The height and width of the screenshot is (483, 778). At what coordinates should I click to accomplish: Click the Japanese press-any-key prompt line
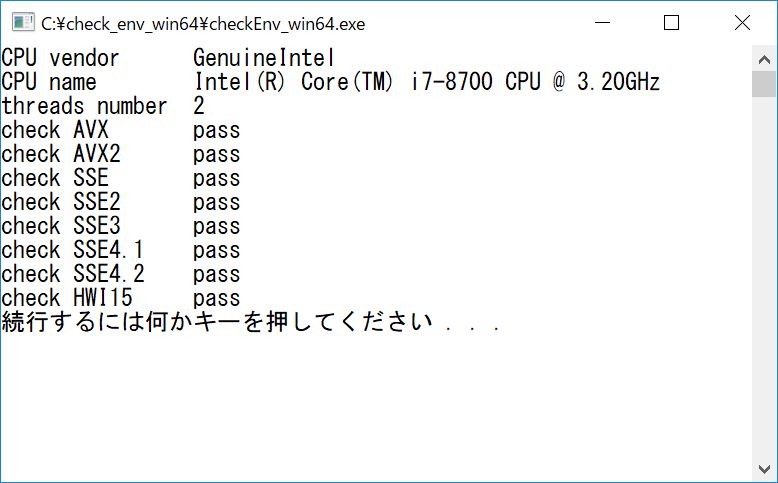(250, 322)
